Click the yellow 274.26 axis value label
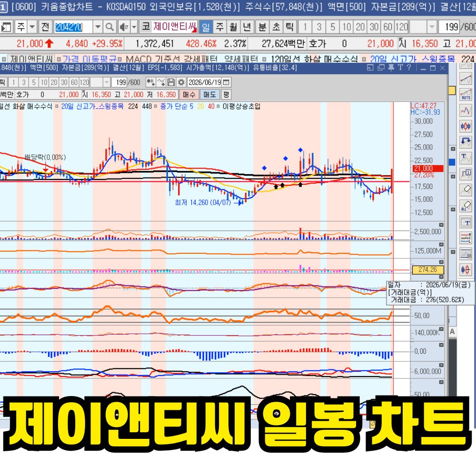 click(x=428, y=269)
